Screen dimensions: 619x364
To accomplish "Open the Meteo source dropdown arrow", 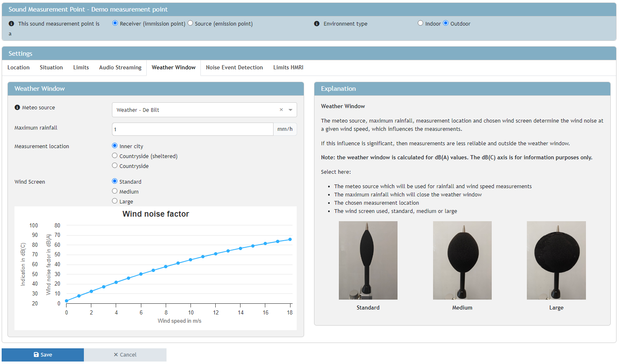I will point(290,110).
